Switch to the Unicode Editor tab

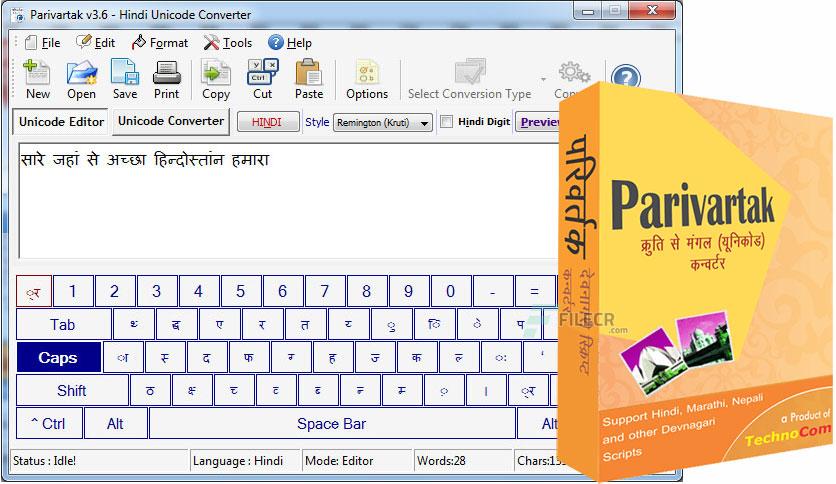coord(61,122)
